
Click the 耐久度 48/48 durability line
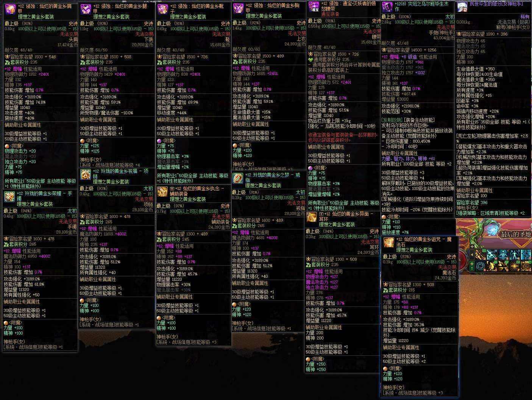(x=19, y=50)
